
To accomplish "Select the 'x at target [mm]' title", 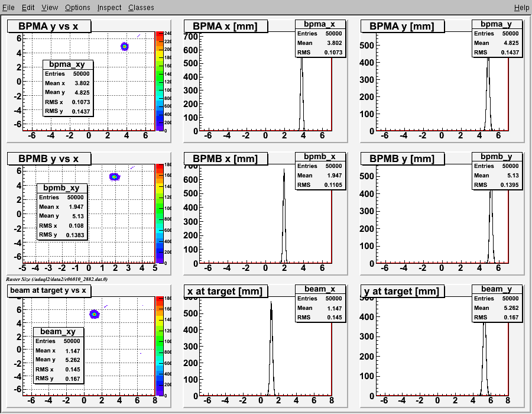I will coord(226,291).
